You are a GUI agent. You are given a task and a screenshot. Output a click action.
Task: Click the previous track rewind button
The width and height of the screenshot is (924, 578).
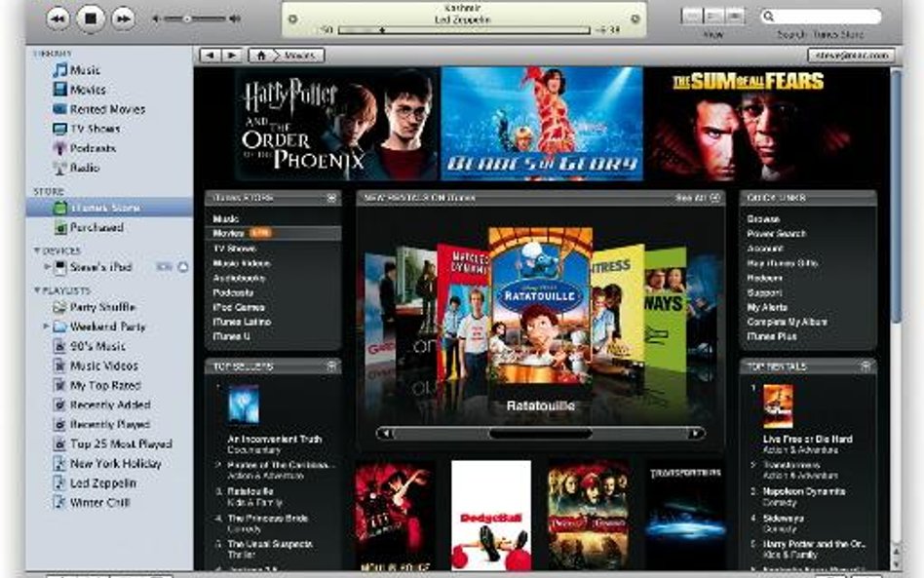tap(58, 19)
